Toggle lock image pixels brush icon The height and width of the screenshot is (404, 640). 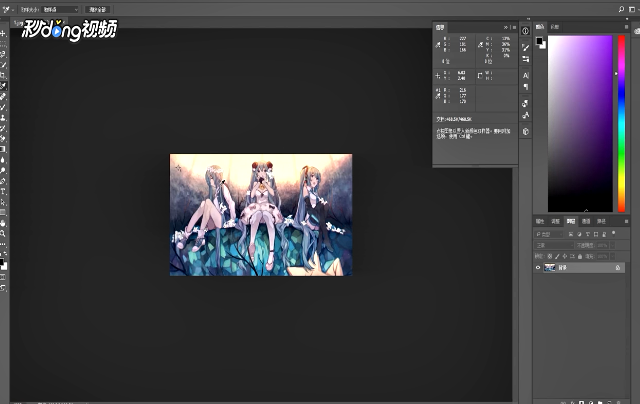pyautogui.click(x=557, y=256)
